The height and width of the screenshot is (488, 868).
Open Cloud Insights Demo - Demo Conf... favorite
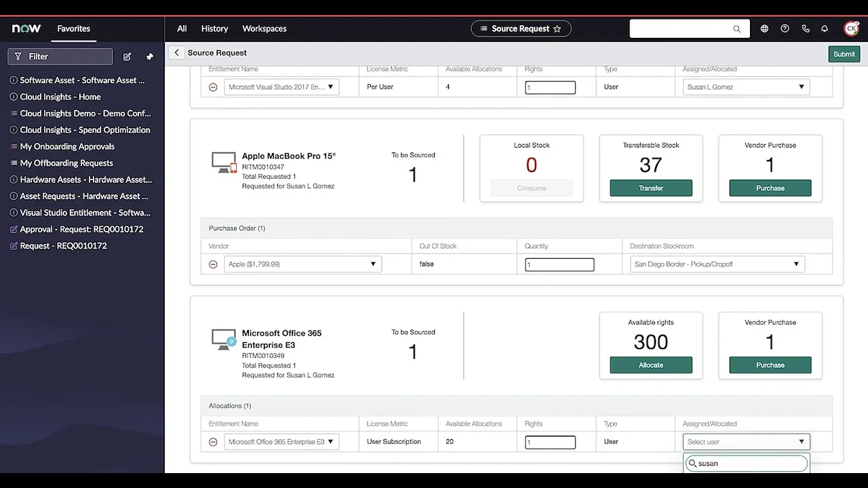(85, 113)
